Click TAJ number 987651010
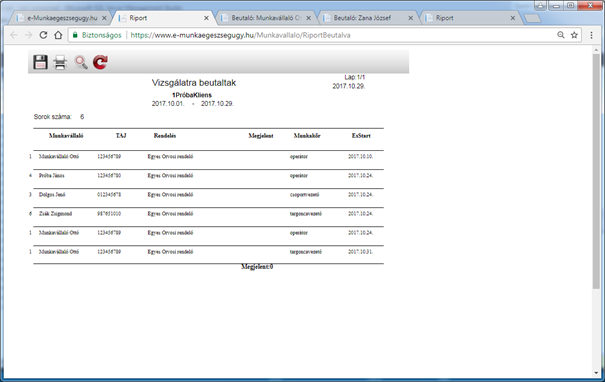605x382 pixels. pyautogui.click(x=109, y=214)
